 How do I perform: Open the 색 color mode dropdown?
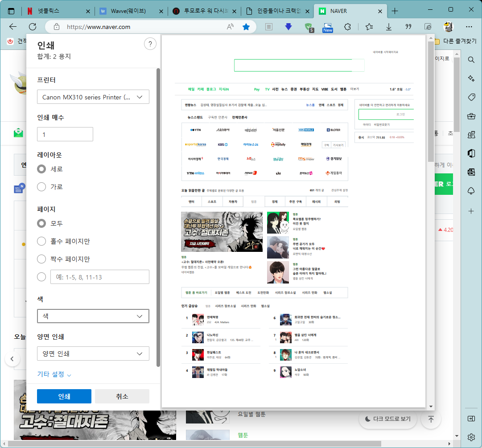click(x=93, y=316)
